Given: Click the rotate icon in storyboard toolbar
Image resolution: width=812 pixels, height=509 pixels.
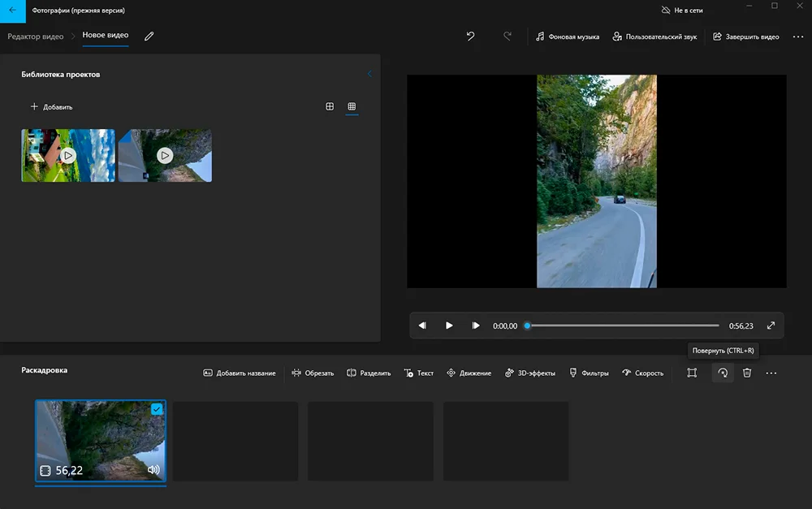Looking at the screenshot, I should tap(722, 373).
